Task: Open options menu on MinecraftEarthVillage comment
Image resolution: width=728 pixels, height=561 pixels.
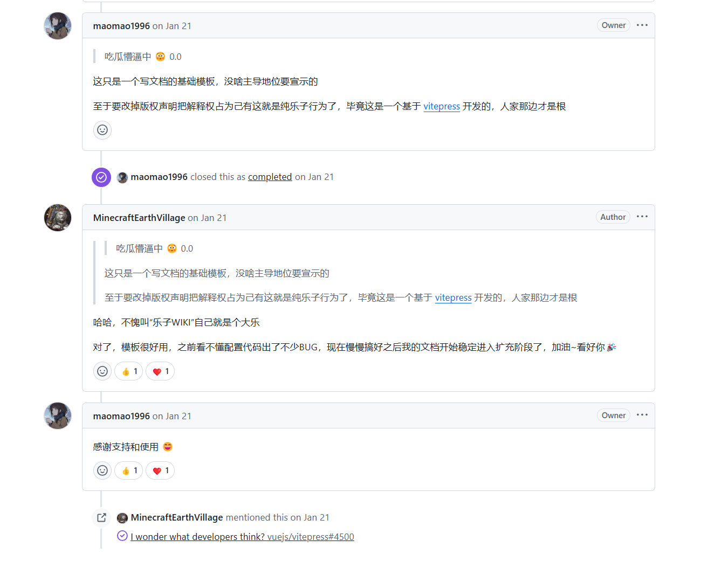Action: (642, 217)
